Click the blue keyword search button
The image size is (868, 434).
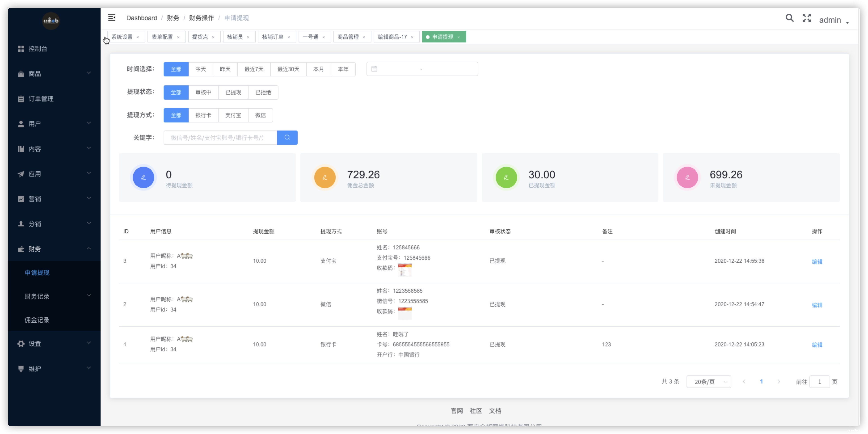coord(287,137)
